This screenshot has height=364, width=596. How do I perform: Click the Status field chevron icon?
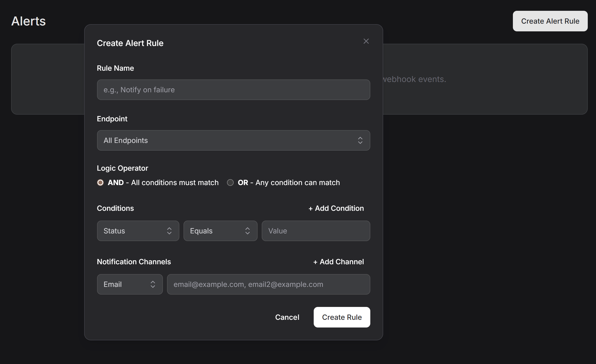169,231
